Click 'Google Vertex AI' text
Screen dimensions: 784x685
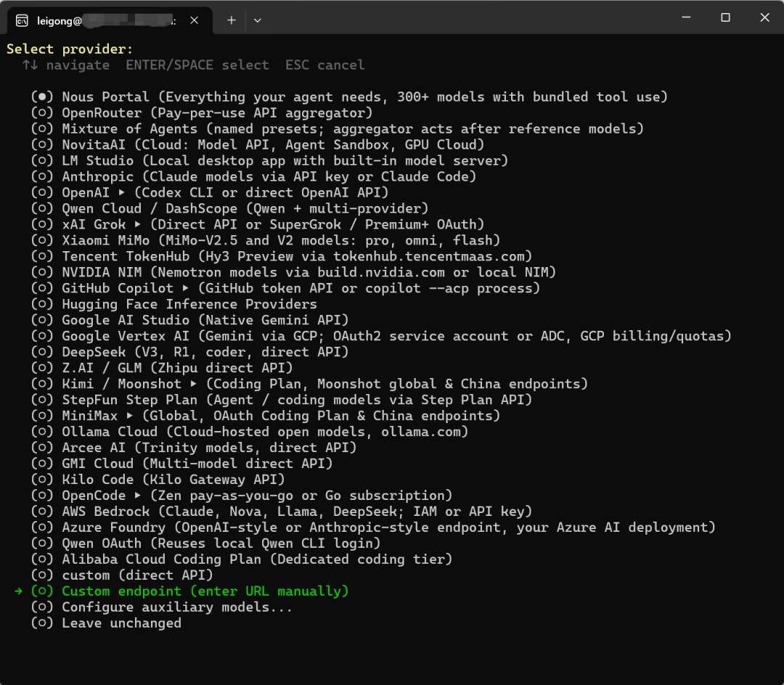tap(126, 336)
